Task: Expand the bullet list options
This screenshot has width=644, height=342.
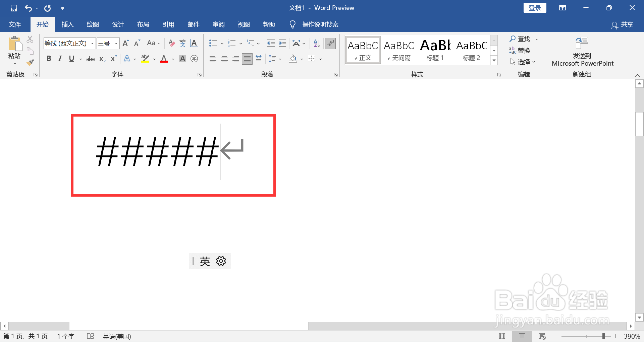Action: coord(222,44)
